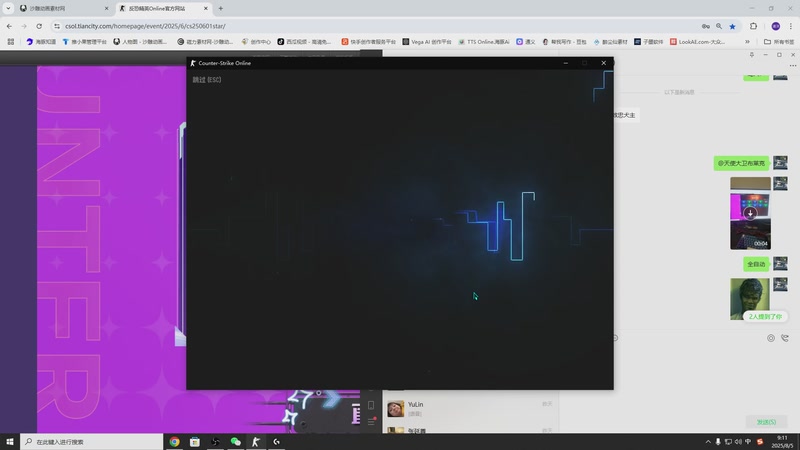Open the WeChat chat three-dot options
The width and height of the screenshot is (800, 450).
[792, 65]
